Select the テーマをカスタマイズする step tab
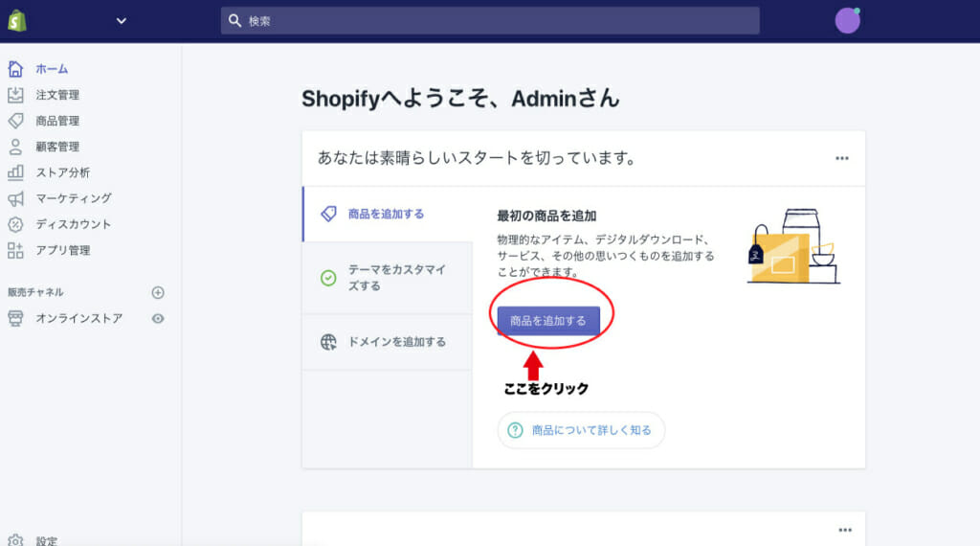 388,278
